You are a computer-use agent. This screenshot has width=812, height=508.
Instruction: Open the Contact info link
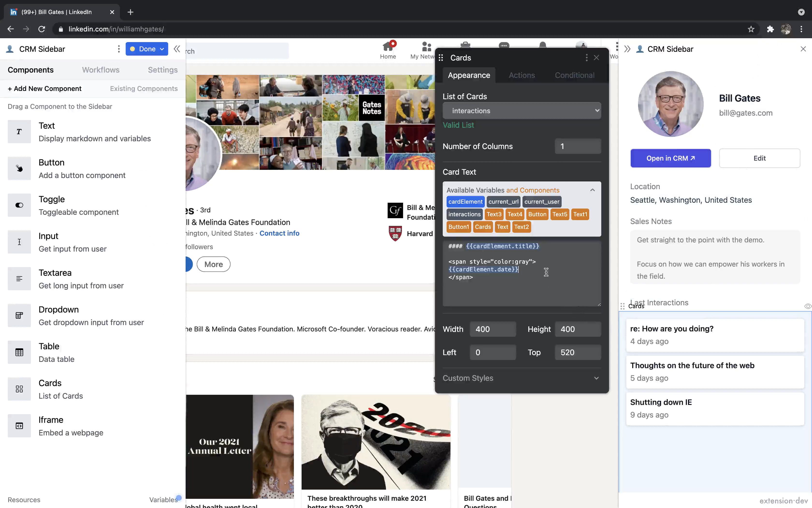[x=279, y=233]
